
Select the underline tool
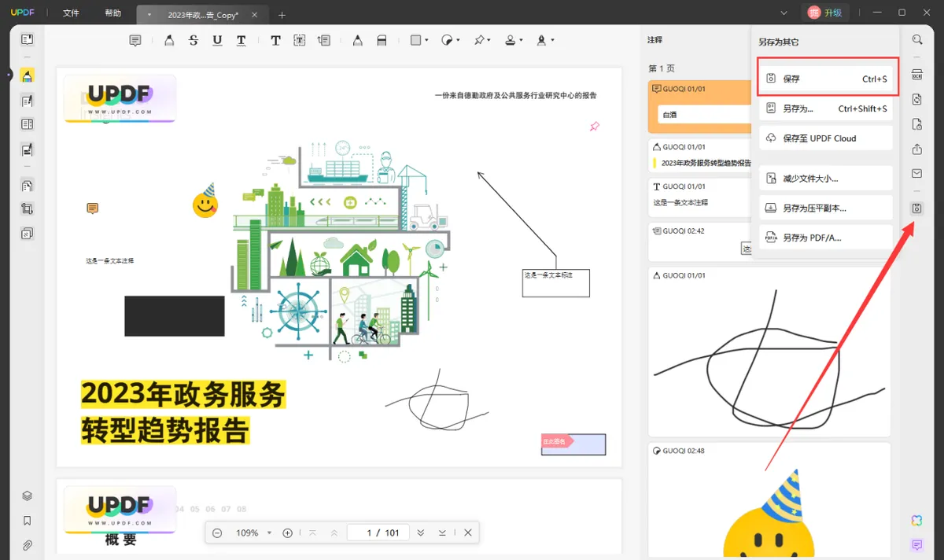[x=217, y=41]
